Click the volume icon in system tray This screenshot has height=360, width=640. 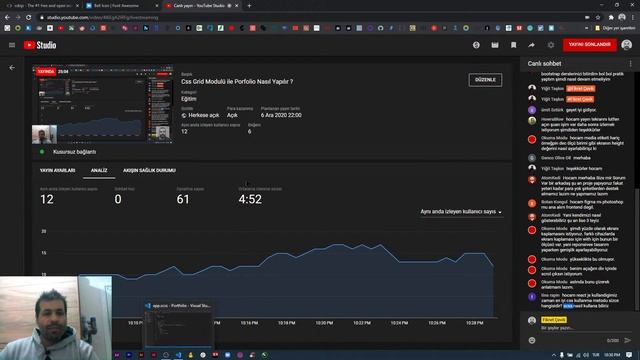[x=586, y=355]
